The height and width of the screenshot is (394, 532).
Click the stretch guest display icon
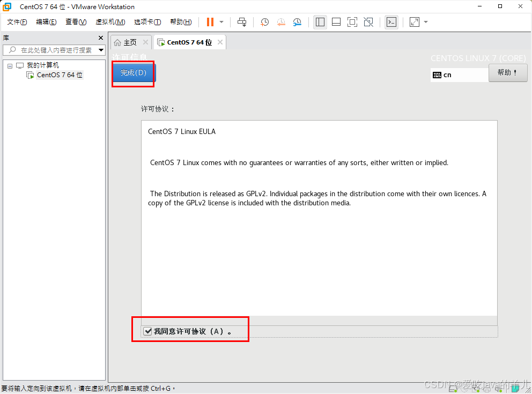(414, 22)
